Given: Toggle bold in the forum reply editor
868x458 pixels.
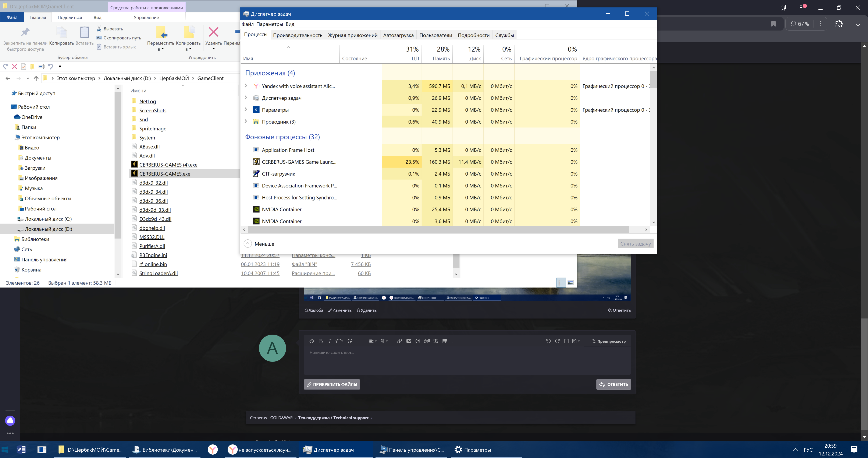Looking at the screenshot, I should [321, 341].
